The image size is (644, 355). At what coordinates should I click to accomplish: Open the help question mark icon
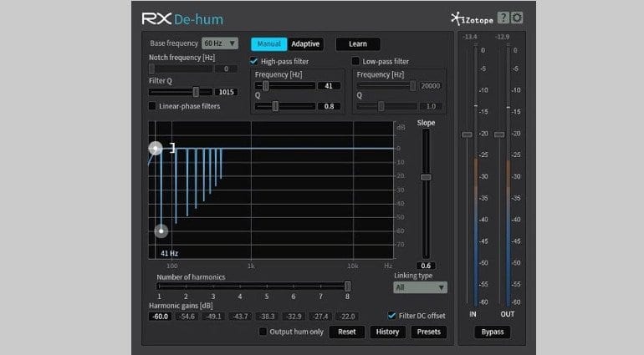point(503,18)
